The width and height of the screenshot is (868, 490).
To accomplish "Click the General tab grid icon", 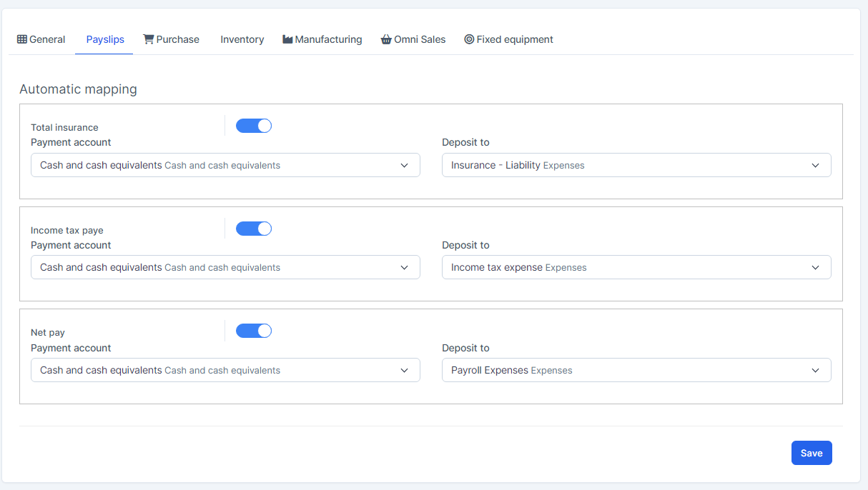I will 22,39.
